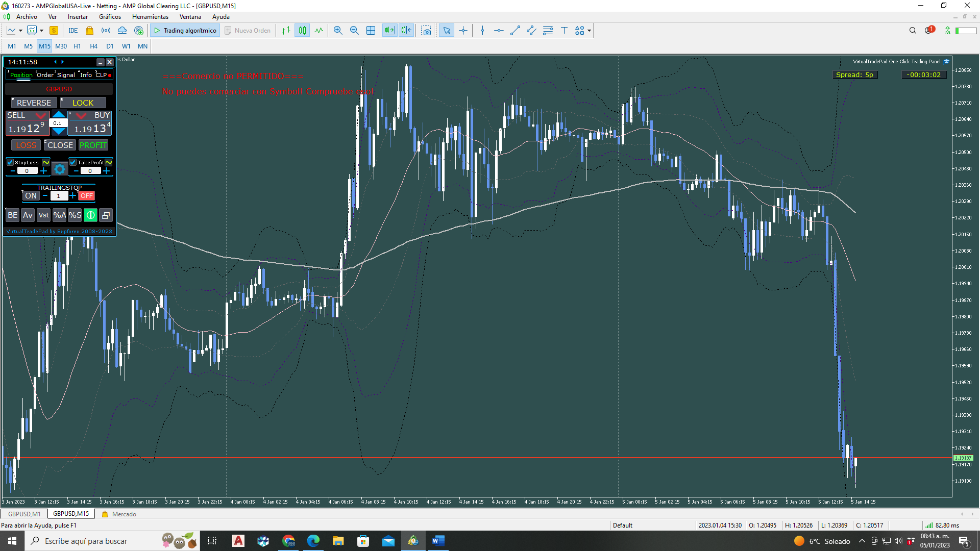Select the Crosshair cursor tool
The width and height of the screenshot is (980, 551).
(463, 31)
